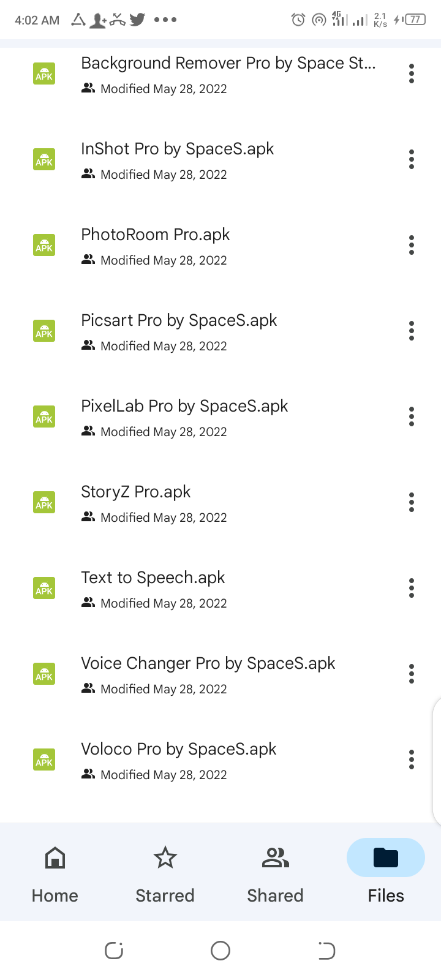Image resolution: width=441 pixels, height=980 pixels.
Task: Open more options for InShot Pro by SpaceS.apk
Action: coord(412,159)
